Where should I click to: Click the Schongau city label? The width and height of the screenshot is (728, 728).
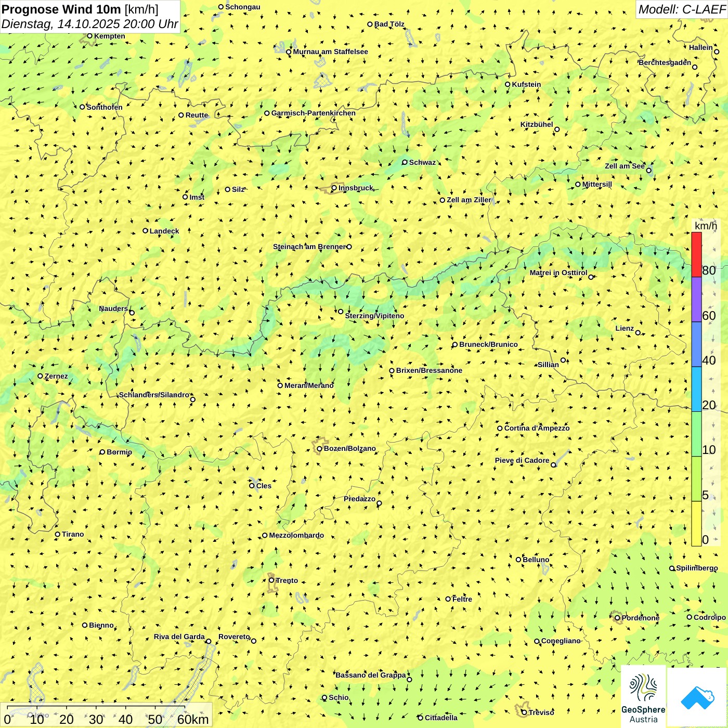[243, 7]
